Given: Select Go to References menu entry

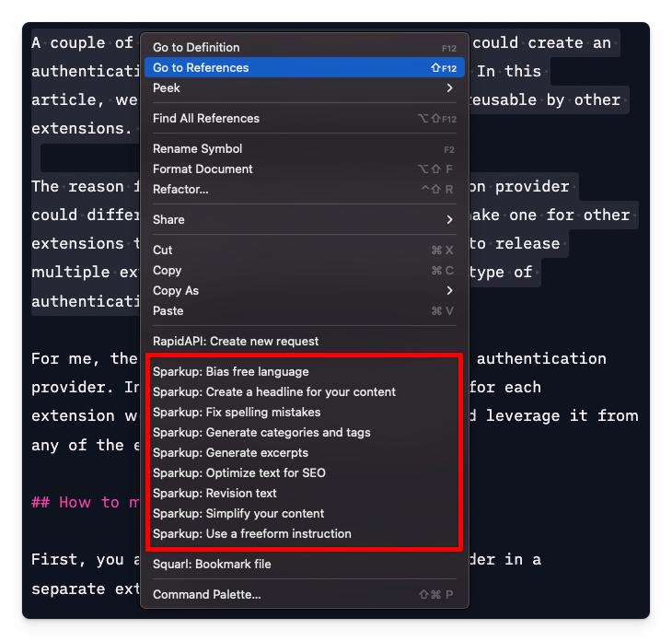Looking at the screenshot, I should pyautogui.click(x=305, y=67).
